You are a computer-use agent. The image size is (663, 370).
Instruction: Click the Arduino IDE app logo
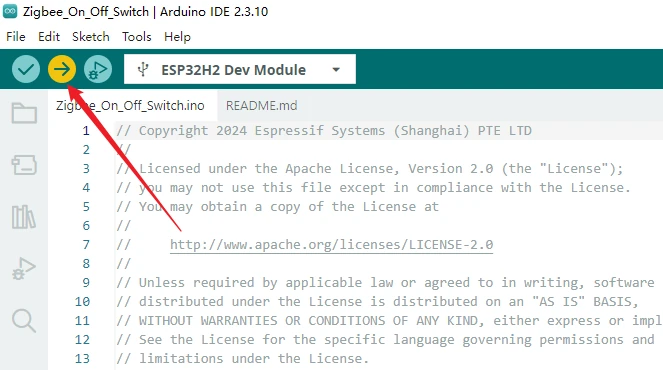coord(10,11)
